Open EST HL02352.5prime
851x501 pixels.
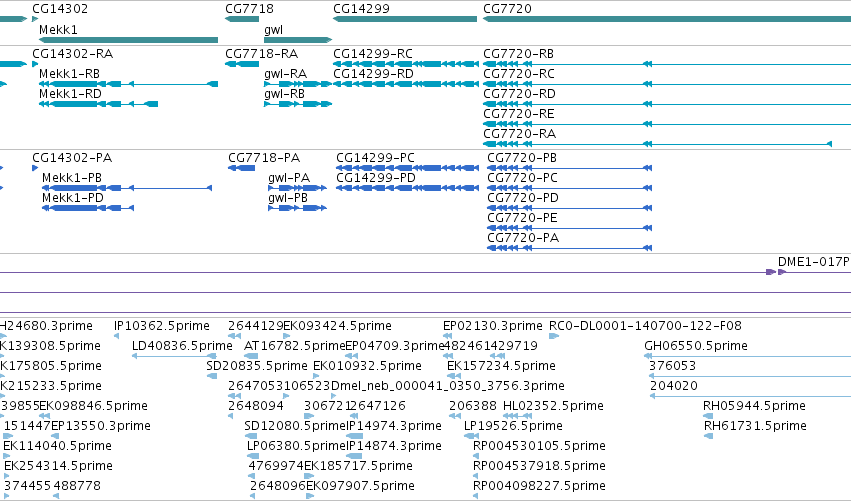tap(553, 406)
